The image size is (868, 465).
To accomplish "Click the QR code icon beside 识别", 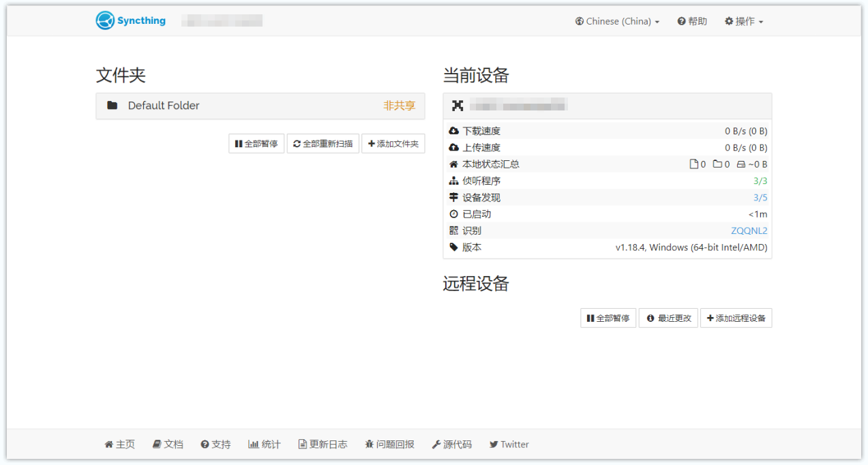I will [454, 230].
